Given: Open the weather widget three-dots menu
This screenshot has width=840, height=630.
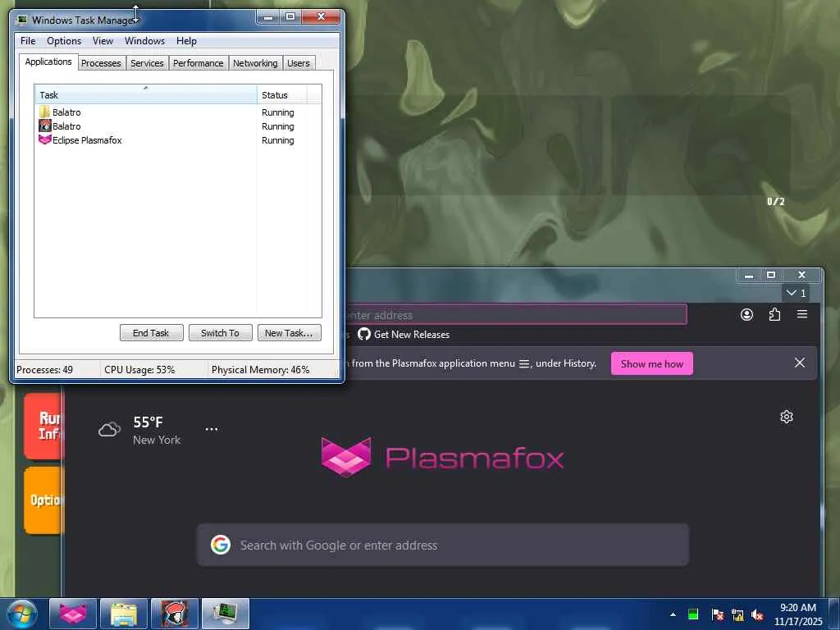Looking at the screenshot, I should [x=212, y=429].
